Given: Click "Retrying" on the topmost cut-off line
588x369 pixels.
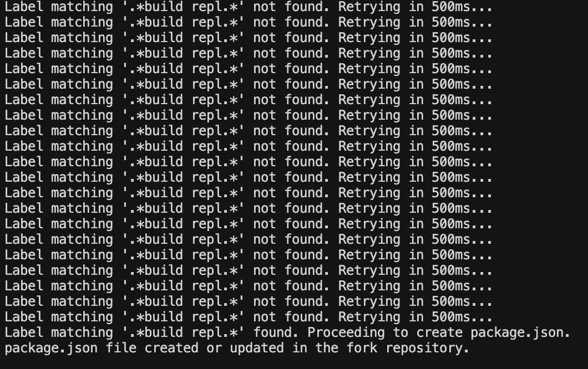Looking at the screenshot, I should tap(369, 7).
